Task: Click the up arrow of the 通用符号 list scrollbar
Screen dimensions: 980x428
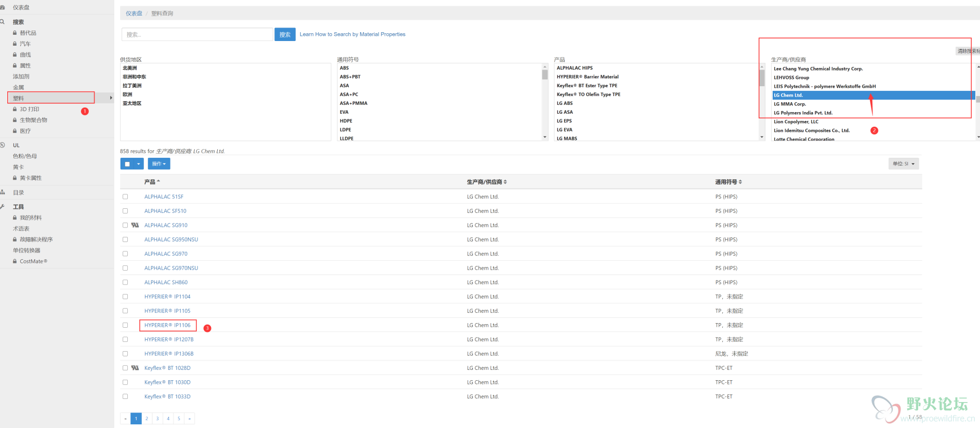Action: tap(545, 66)
